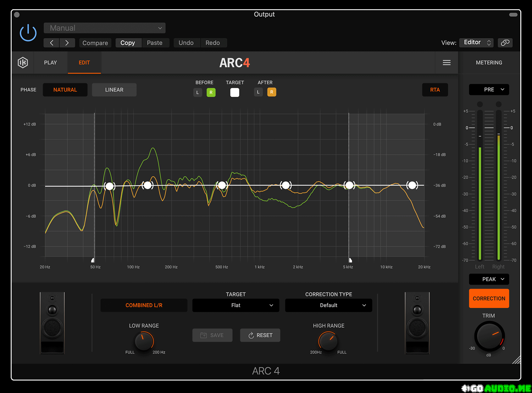The width and height of the screenshot is (532, 393).
Task: Open the View Editor dropdown
Action: point(476,43)
